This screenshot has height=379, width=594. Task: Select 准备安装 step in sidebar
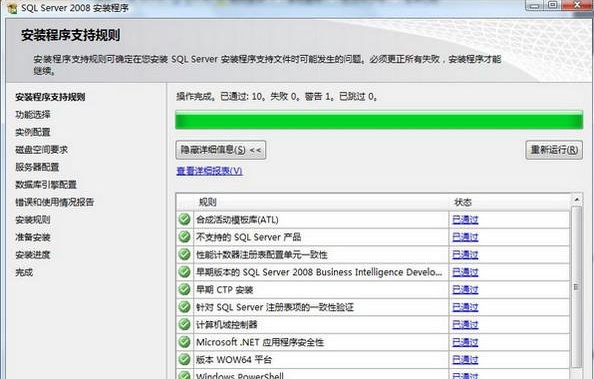33,237
